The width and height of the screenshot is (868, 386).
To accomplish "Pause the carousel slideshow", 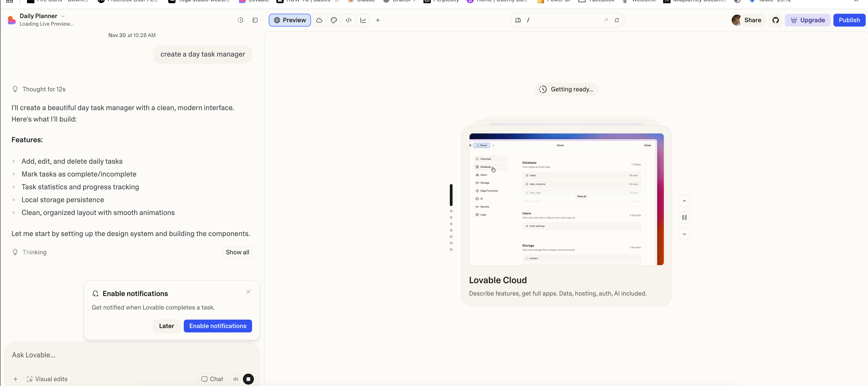I will point(684,217).
